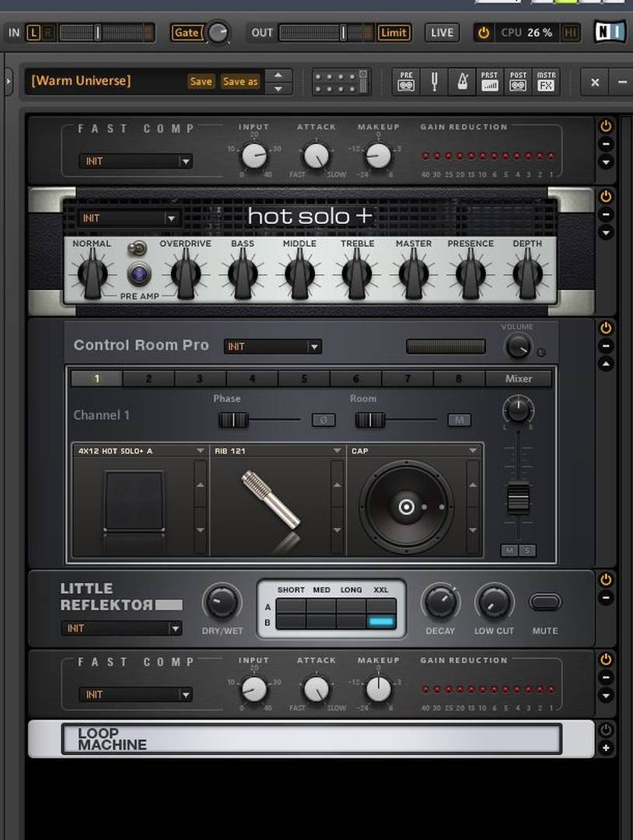The image size is (633, 840).
Task: Expand the lower Fast Comp expert panel
Action: point(606,695)
